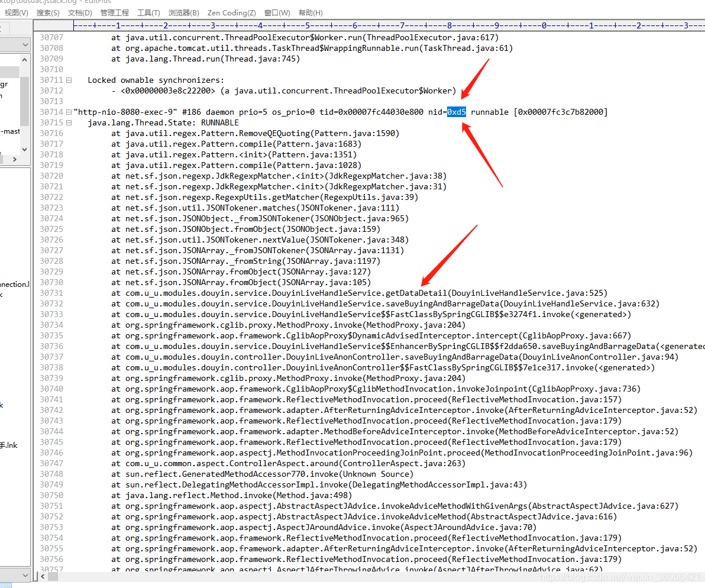Click the editor's horizontal scroll left arrow

tap(43, 576)
